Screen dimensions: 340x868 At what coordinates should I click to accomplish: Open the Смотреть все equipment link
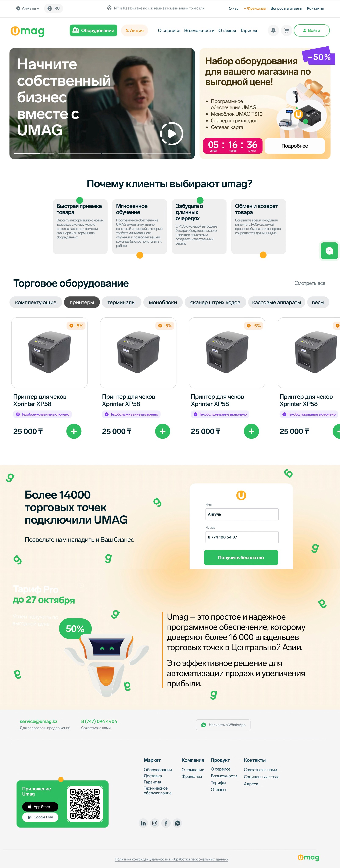[x=310, y=283]
